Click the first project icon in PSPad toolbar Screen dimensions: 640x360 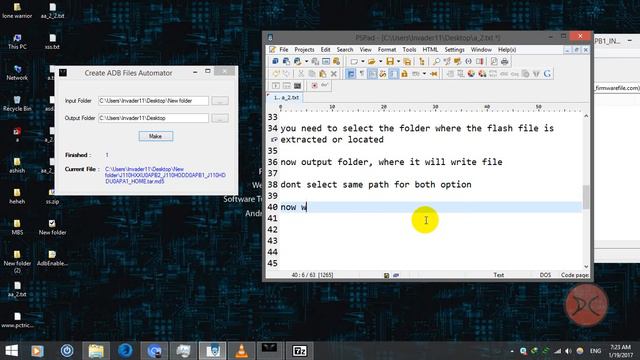[275, 62]
